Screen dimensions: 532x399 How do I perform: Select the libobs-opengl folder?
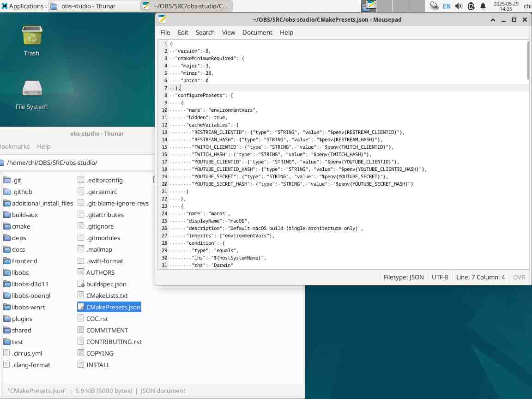tap(27, 296)
